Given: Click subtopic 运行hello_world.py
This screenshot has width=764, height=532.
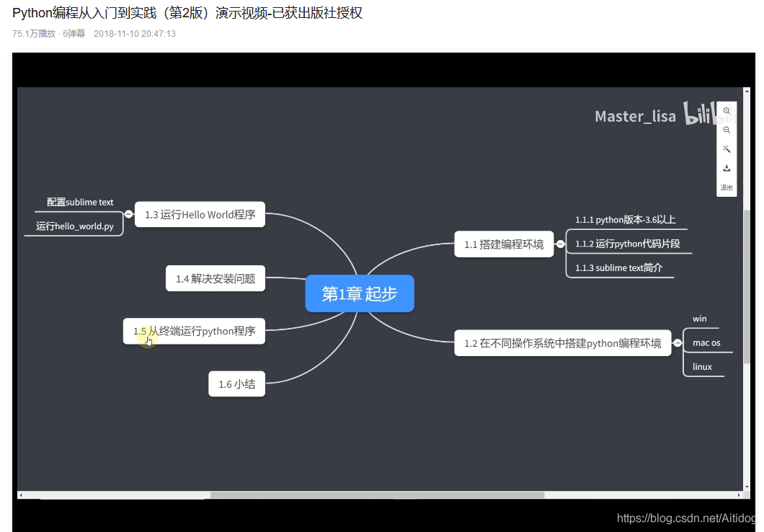Looking at the screenshot, I should click(x=74, y=226).
